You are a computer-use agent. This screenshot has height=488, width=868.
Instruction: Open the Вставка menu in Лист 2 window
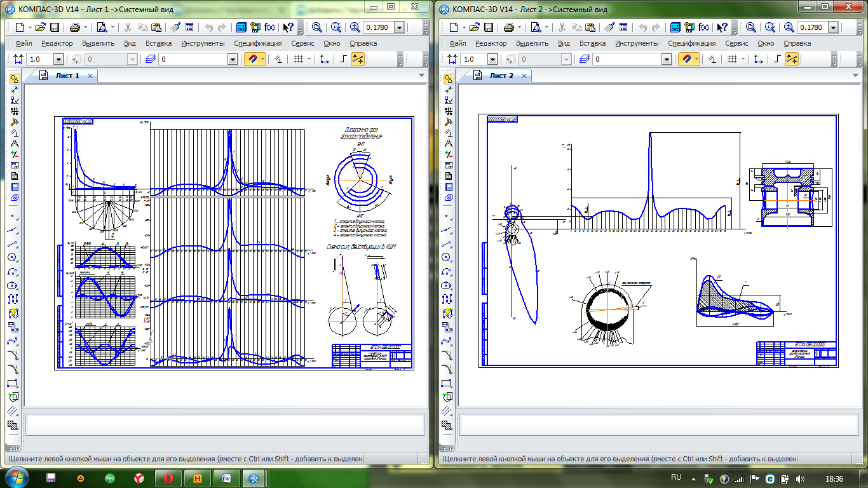593,43
